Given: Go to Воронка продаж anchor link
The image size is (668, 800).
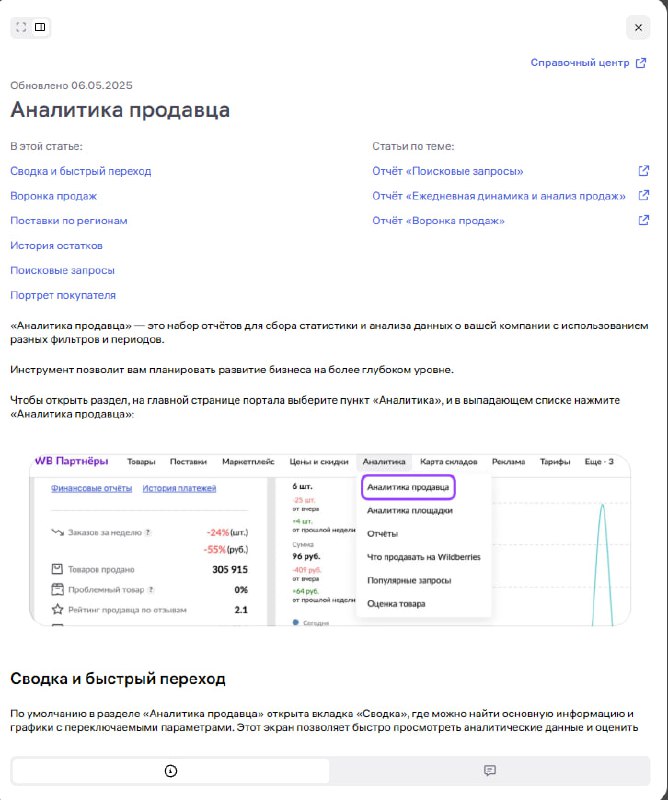Looking at the screenshot, I should click(x=54, y=196).
